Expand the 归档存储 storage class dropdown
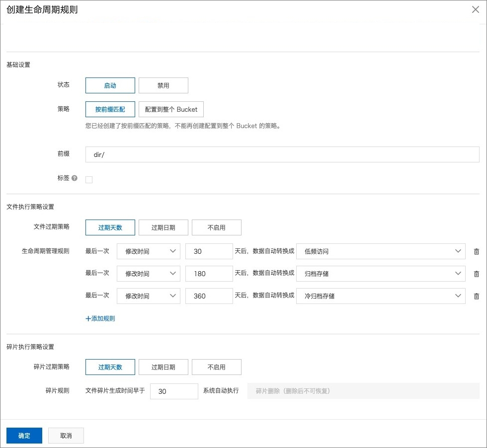Image resolution: width=487 pixels, height=448 pixels. click(x=381, y=274)
